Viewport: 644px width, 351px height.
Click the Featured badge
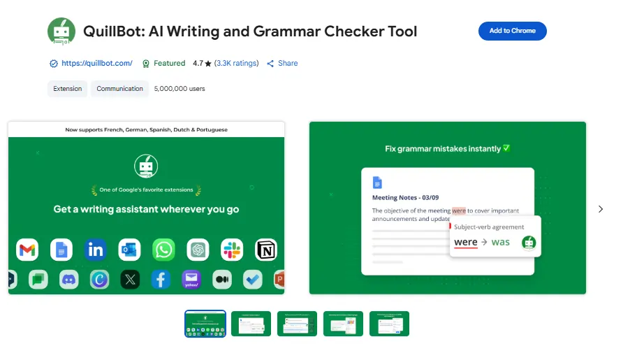(163, 64)
